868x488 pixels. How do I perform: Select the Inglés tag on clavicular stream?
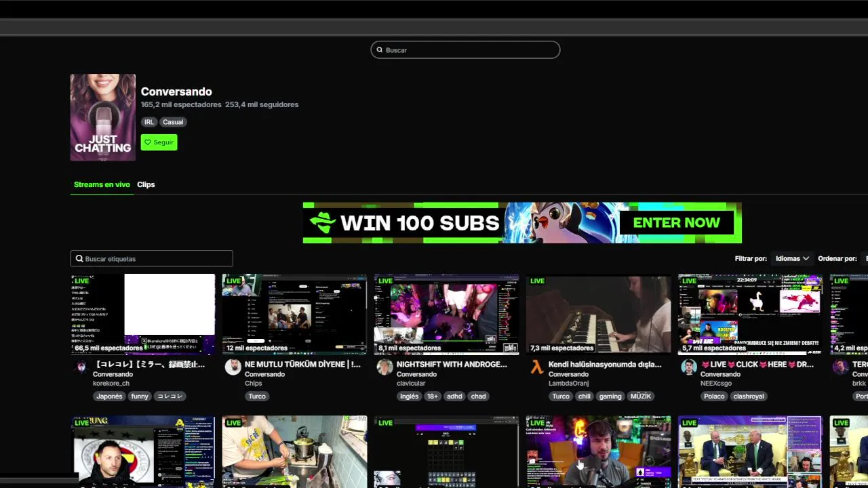[409, 396]
